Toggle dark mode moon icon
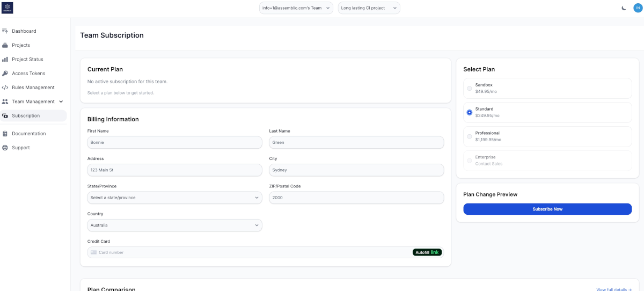Image resolution: width=644 pixels, height=291 pixels. click(x=624, y=8)
